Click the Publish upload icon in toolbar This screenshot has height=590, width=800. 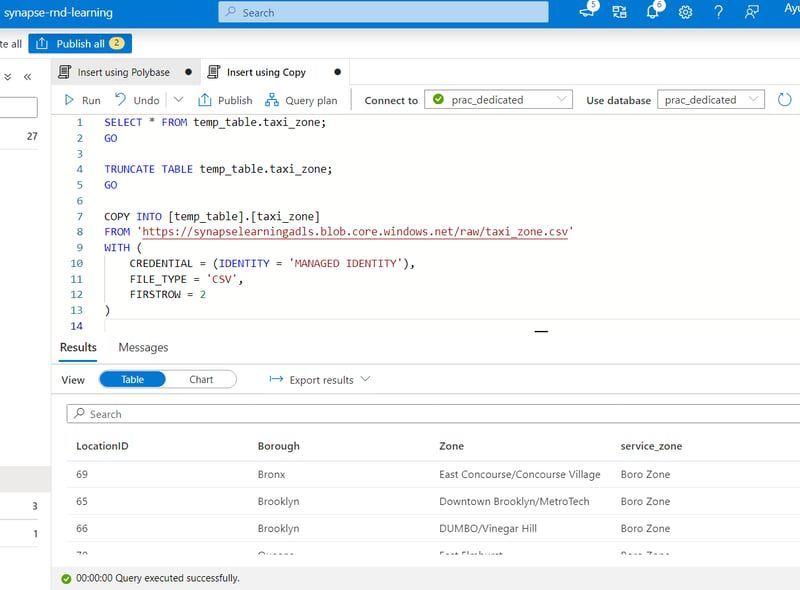(205, 100)
